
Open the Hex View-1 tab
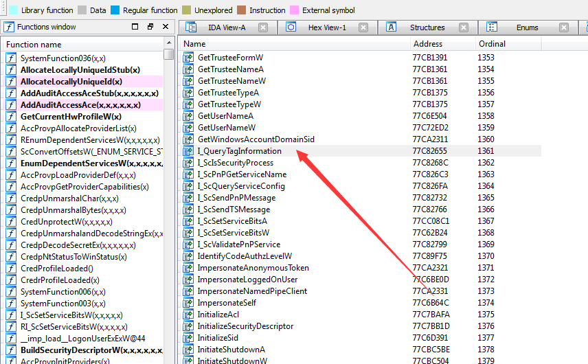(327, 27)
